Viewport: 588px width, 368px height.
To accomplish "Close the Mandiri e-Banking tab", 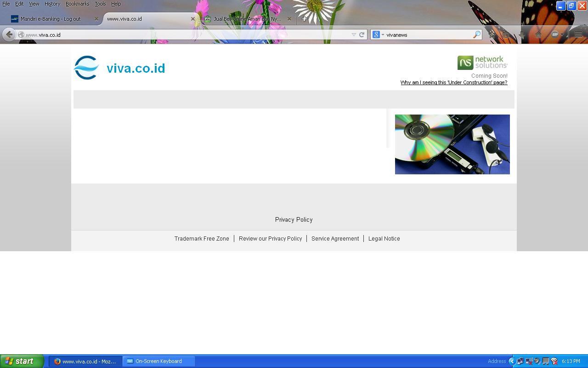I will pyautogui.click(x=96, y=19).
